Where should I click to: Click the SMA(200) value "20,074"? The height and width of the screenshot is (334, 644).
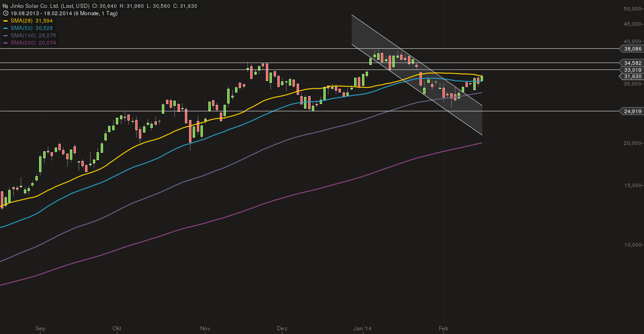click(47, 43)
